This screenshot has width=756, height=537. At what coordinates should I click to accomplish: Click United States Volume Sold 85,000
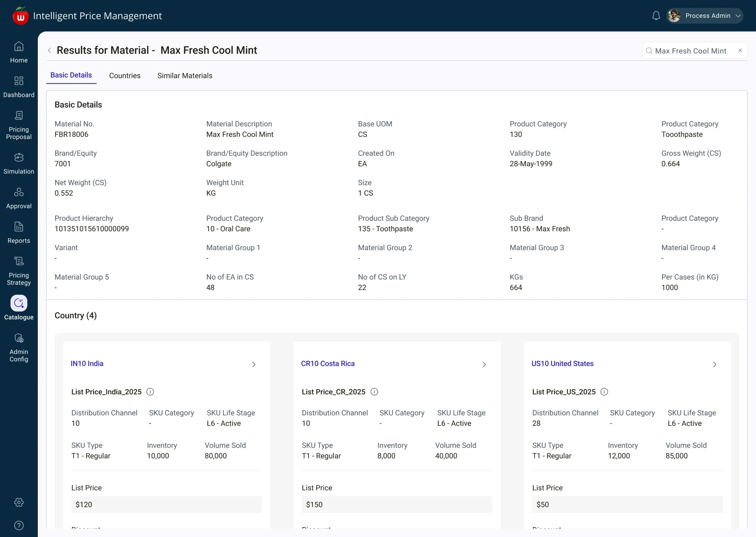[677, 456]
